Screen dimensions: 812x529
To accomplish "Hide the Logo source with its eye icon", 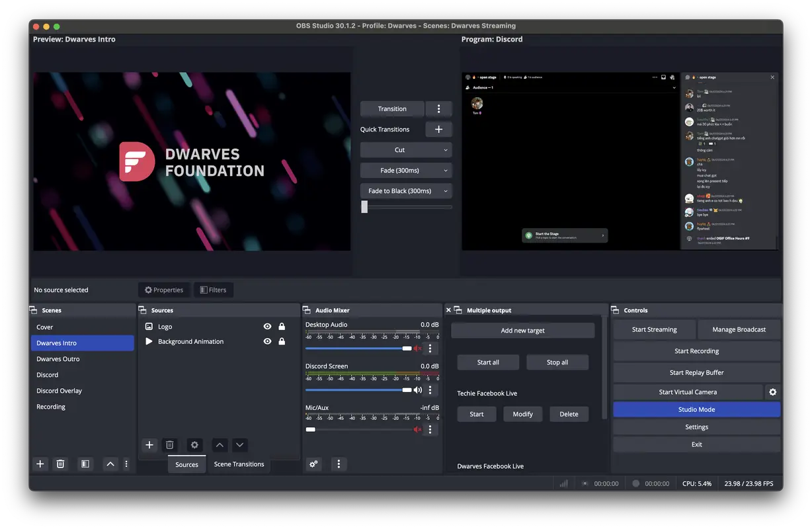I will (x=267, y=327).
